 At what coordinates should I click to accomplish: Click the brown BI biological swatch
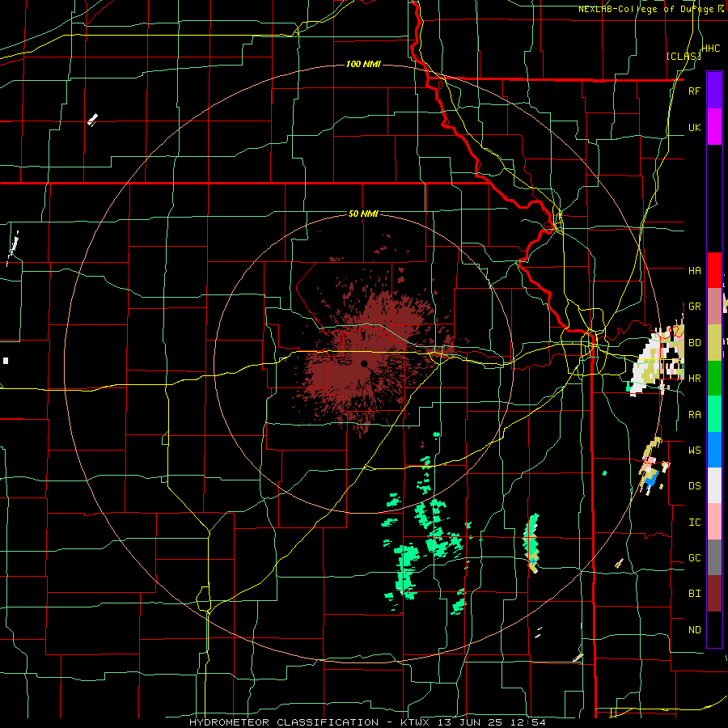(x=714, y=594)
